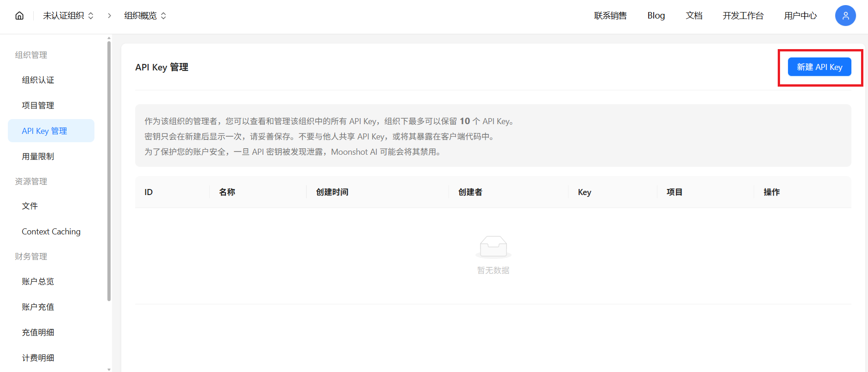Open 账户充值 in the sidebar
Screen dimensions: 868x372
pyautogui.click(x=51, y=307)
